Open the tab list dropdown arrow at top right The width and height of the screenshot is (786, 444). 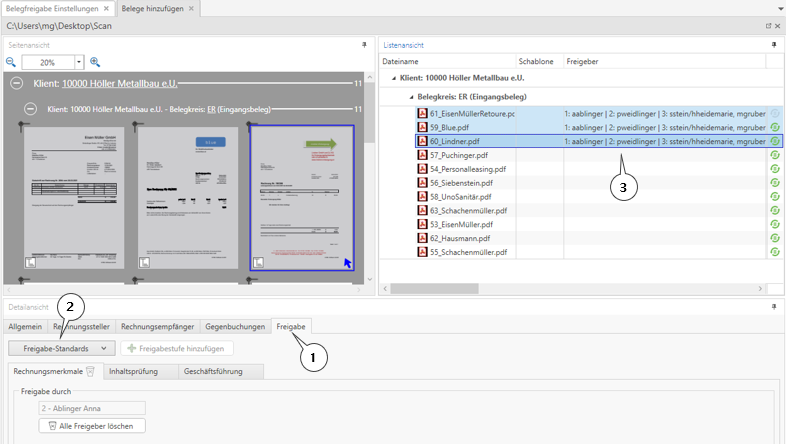pos(780,9)
